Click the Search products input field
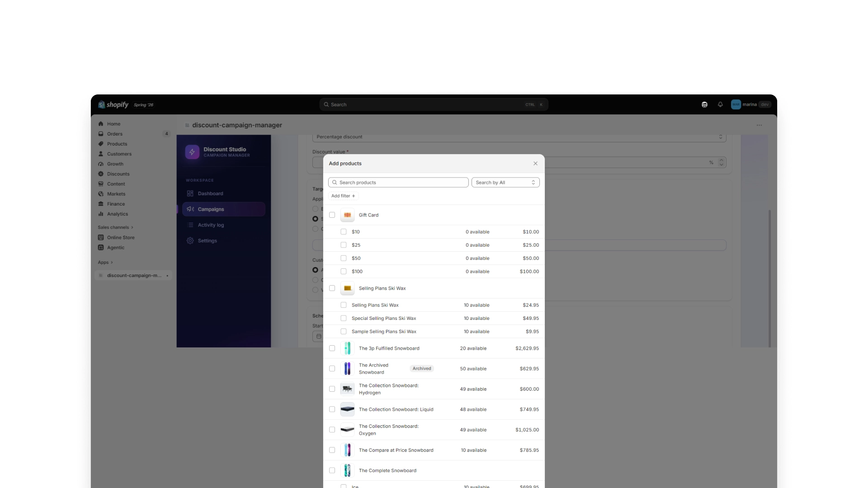 click(x=398, y=183)
